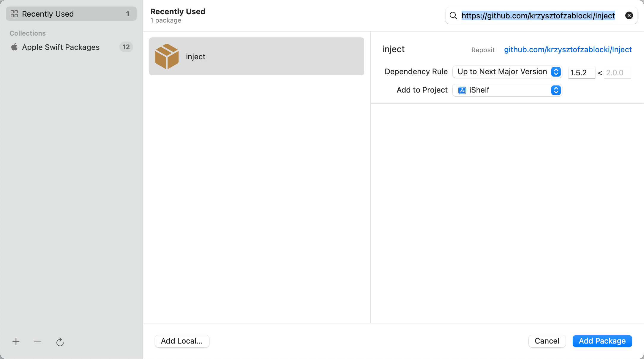
Task: Click the refresh collections icon
Action: tap(60, 342)
